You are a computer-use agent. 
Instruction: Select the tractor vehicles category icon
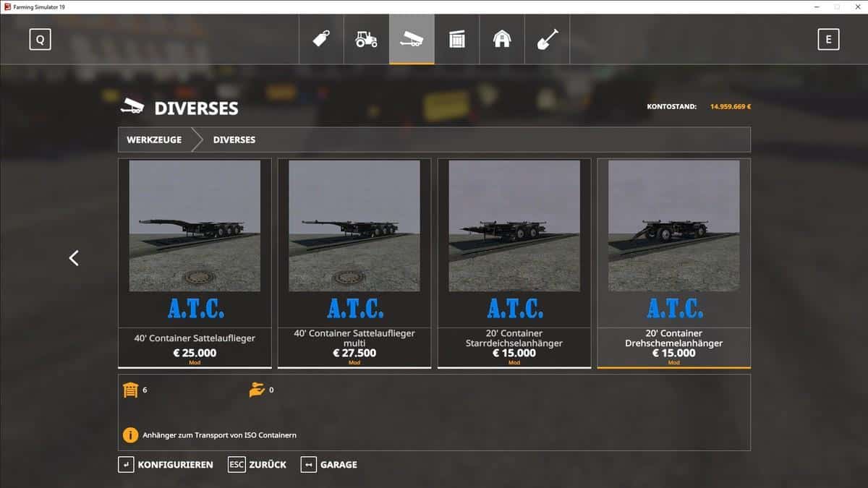(367, 39)
